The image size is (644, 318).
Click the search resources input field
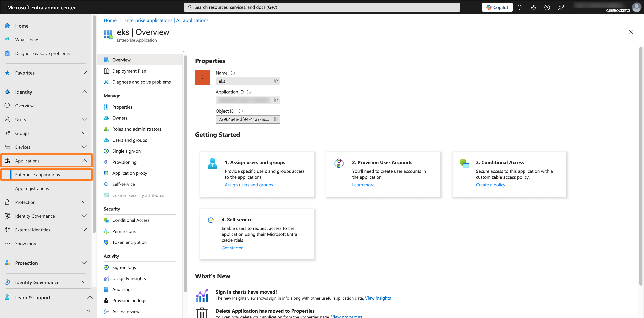tap(323, 7)
